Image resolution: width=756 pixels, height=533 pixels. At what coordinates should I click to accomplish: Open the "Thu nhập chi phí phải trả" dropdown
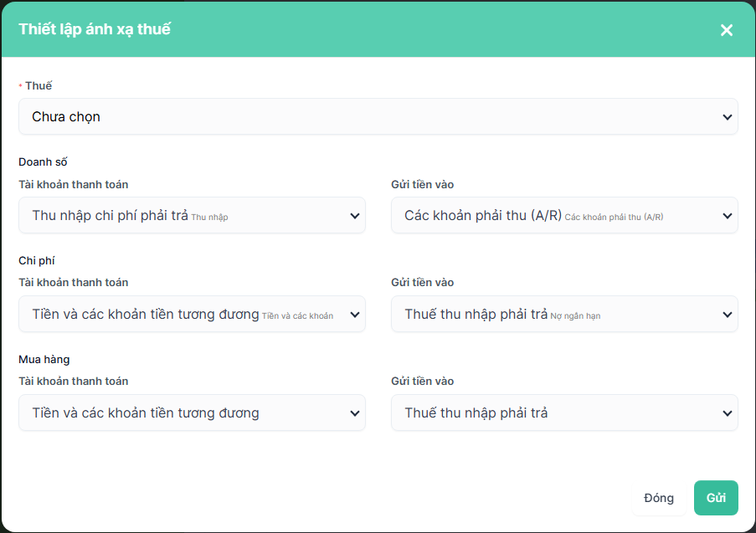click(192, 215)
